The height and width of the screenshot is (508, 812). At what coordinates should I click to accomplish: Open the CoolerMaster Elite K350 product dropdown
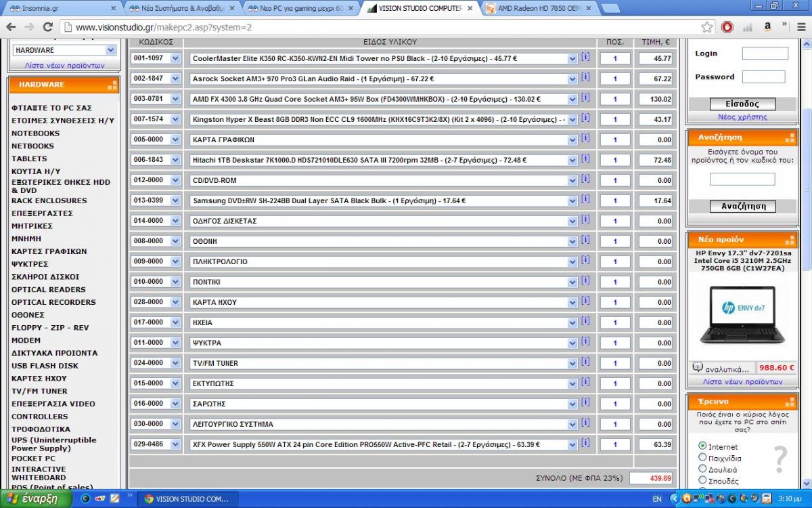click(383, 59)
